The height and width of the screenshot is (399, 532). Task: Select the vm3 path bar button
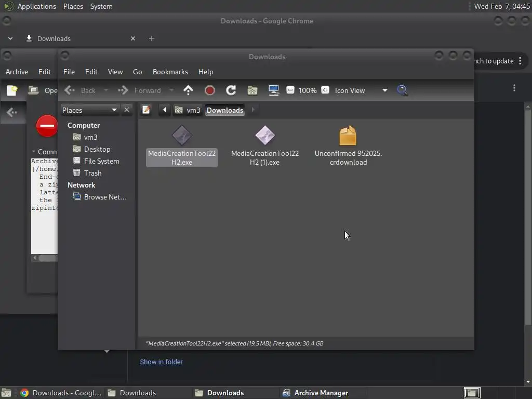click(x=188, y=110)
